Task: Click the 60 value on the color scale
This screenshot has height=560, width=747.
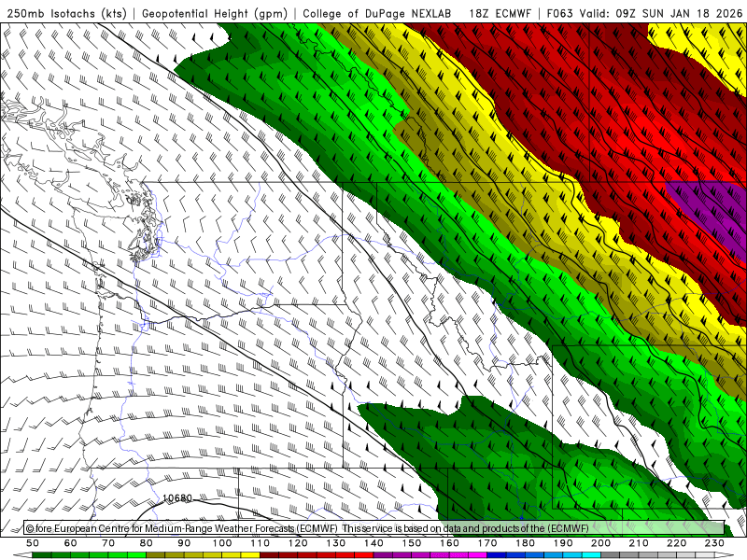Action: (71, 543)
